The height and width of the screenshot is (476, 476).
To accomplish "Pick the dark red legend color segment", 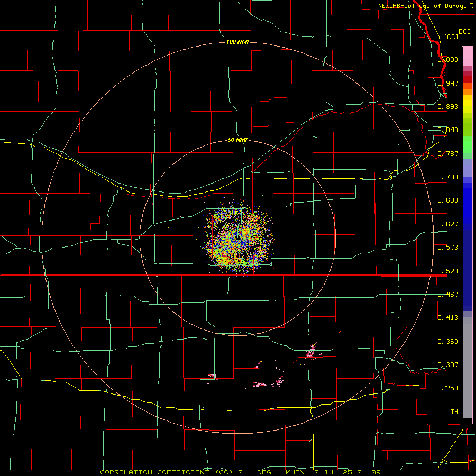I will tap(467, 79).
